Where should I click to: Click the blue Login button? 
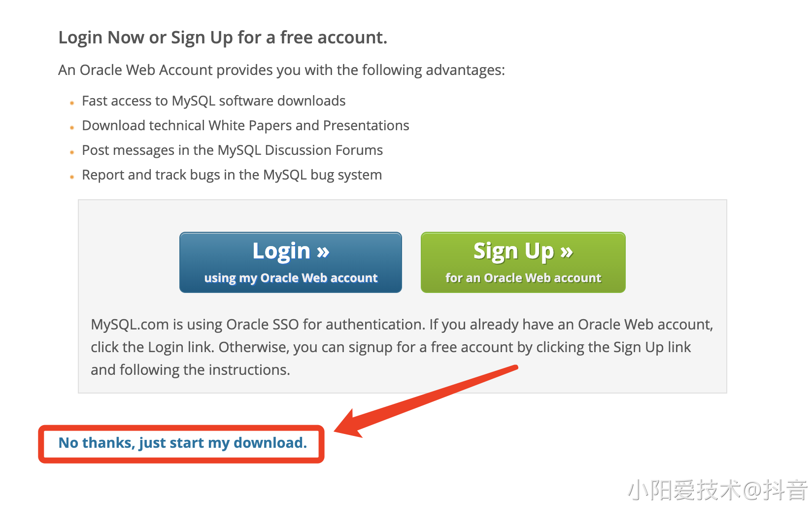coord(291,262)
